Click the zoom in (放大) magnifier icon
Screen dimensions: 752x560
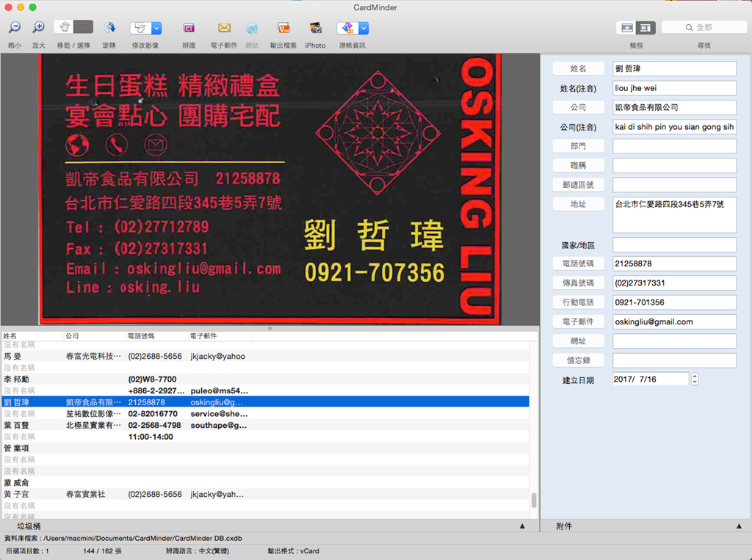[38, 28]
